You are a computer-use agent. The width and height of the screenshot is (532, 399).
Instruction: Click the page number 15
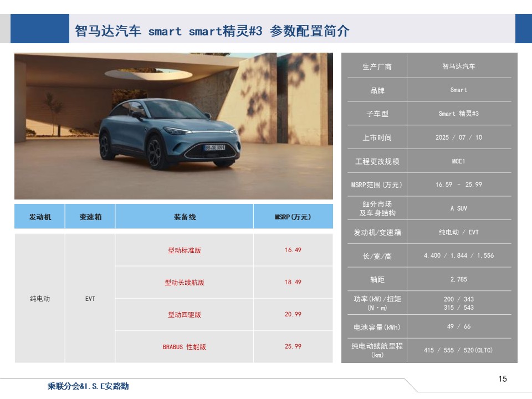pos(503,378)
